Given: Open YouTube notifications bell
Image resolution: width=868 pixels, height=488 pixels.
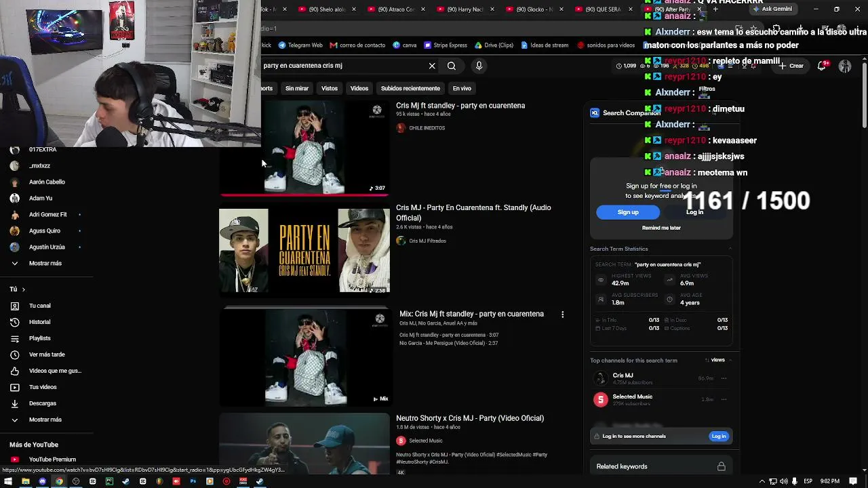Looking at the screenshot, I should pos(822,66).
